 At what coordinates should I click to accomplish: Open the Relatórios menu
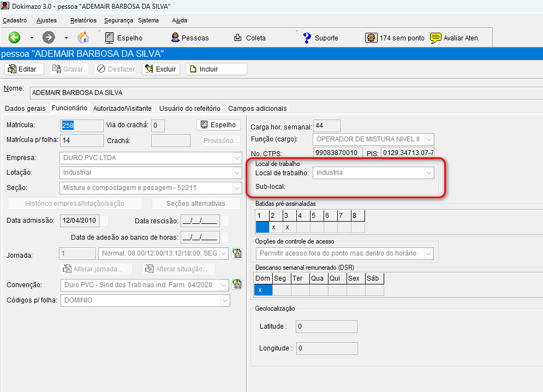pos(83,20)
